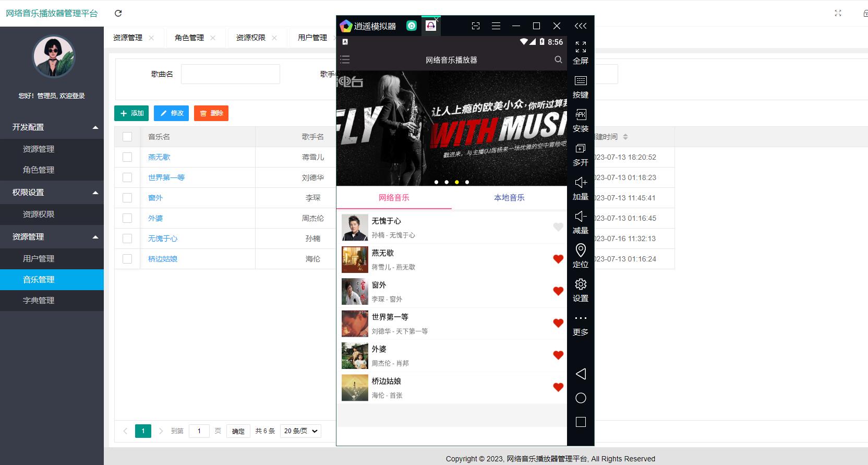This screenshot has width=868, height=465.
Task: Check the checkbox for the 窗外 row
Action: pos(127,198)
